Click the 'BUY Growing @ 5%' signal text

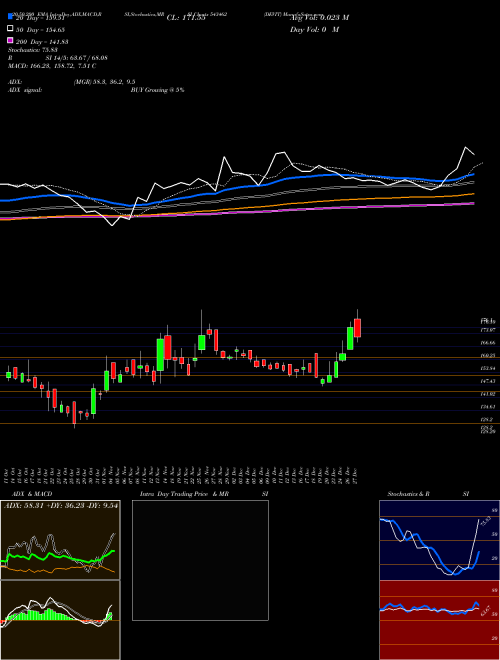(157, 90)
